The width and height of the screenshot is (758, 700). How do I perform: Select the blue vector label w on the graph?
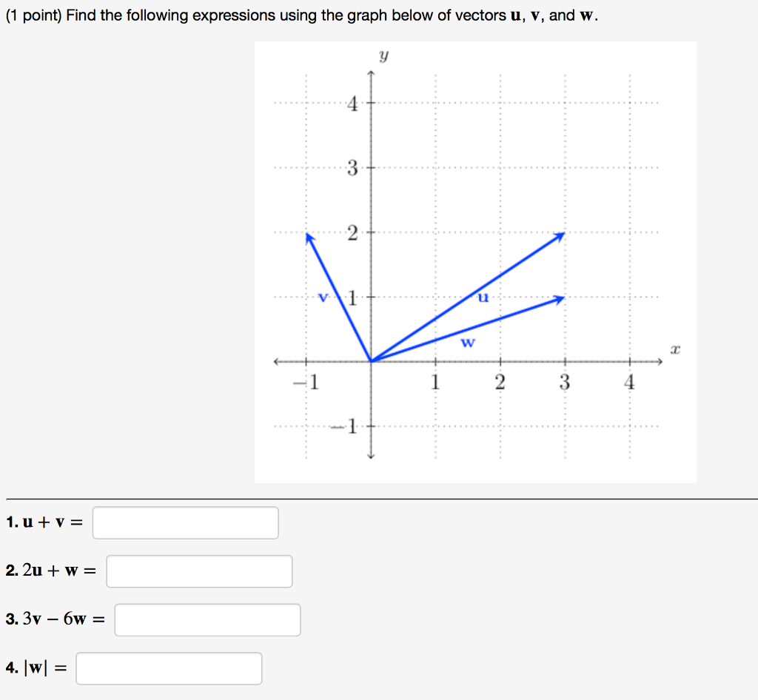(466, 342)
